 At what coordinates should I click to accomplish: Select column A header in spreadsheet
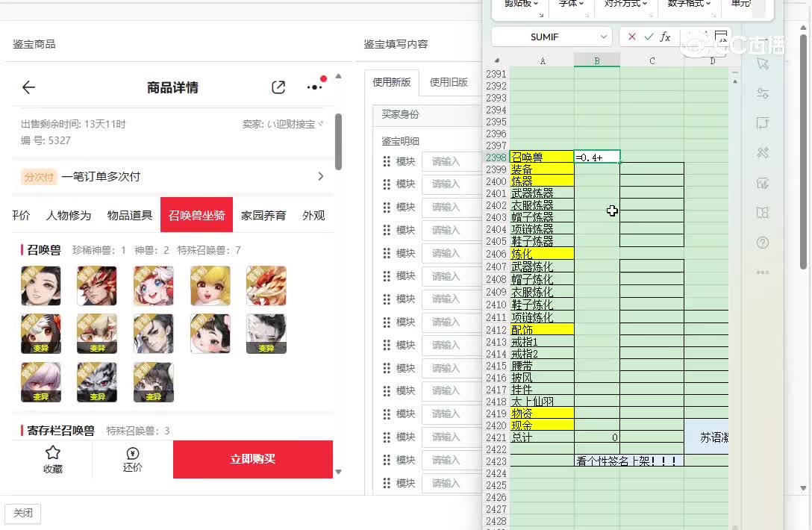(x=542, y=60)
